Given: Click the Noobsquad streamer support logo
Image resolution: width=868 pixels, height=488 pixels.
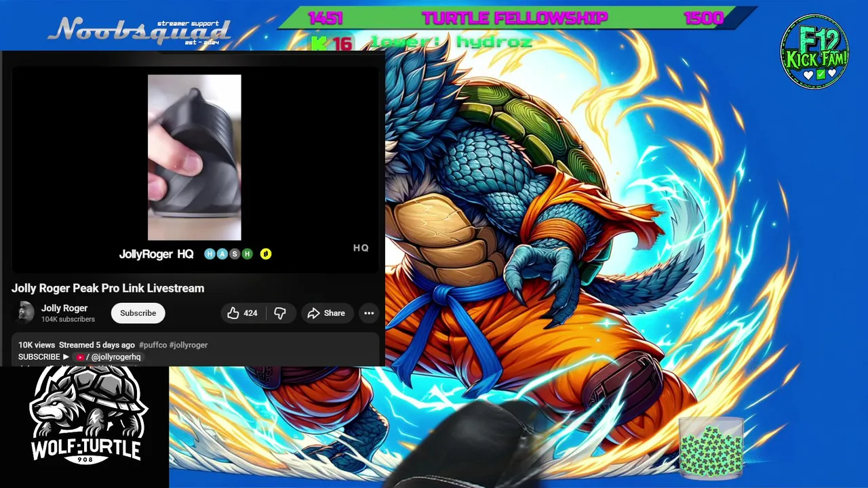Looking at the screenshot, I should (x=141, y=31).
